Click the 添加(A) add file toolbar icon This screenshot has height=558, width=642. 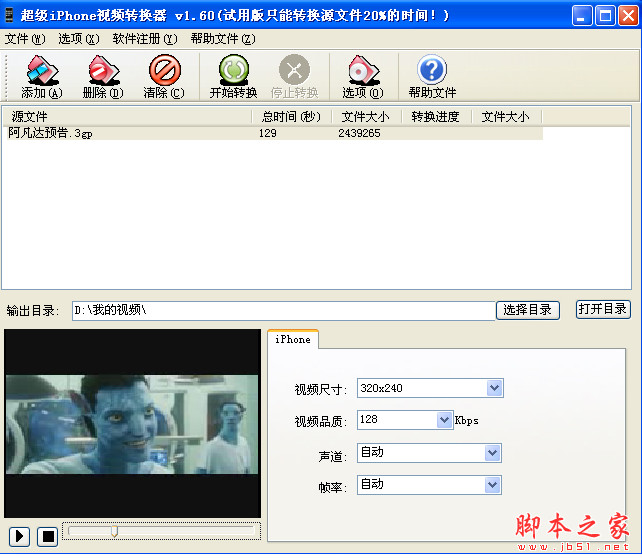click(x=42, y=77)
